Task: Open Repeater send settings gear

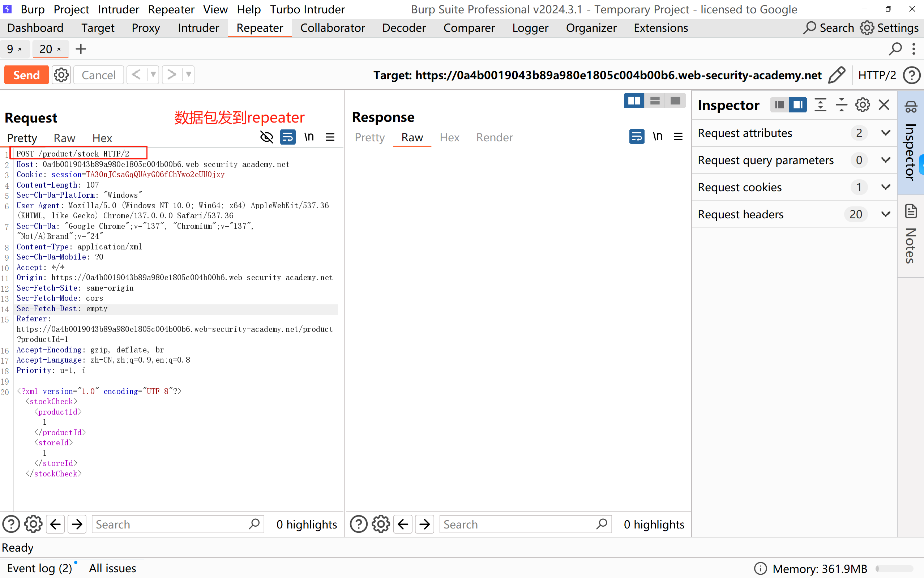Action: (61, 75)
